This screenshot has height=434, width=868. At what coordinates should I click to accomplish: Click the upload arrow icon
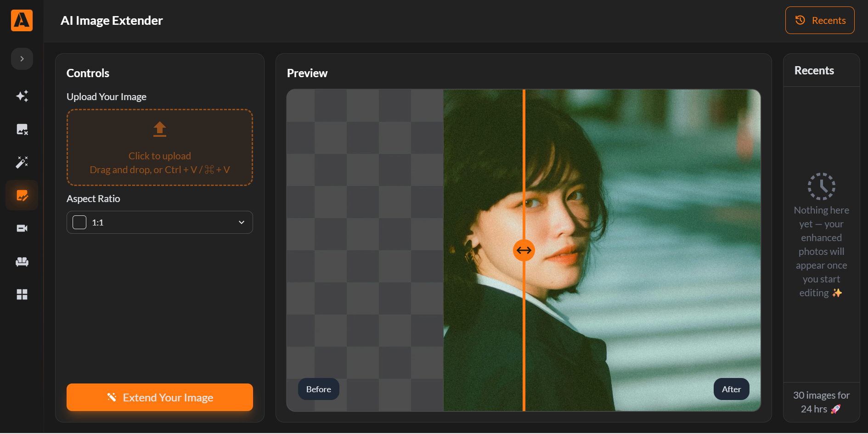point(160,129)
